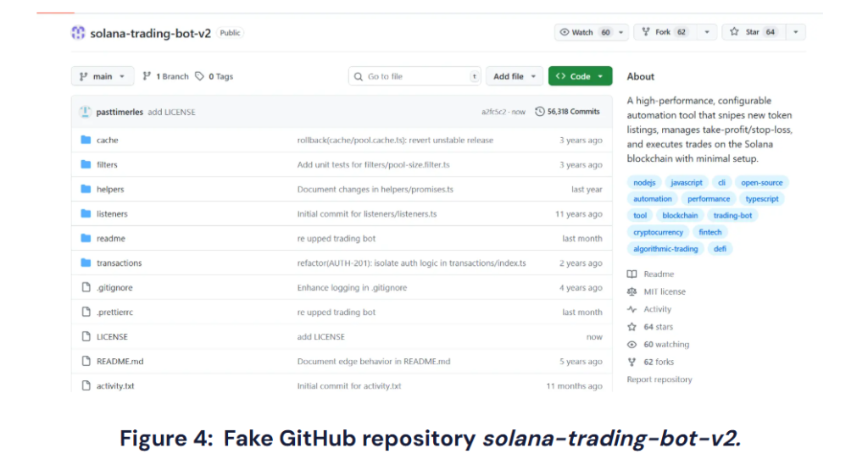Open the main branch dropdown
The height and width of the screenshot is (476, 868).
[x=103, y=76]
